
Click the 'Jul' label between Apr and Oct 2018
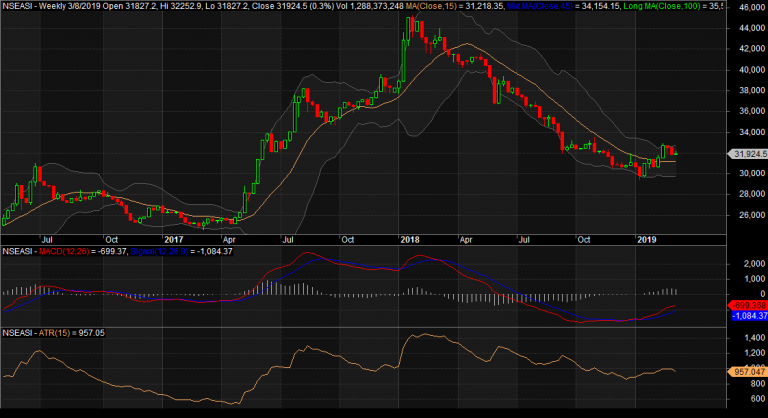point(524,240)
